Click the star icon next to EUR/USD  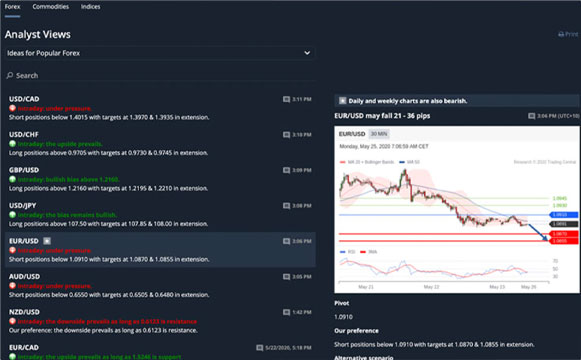[x=47, y=241]
